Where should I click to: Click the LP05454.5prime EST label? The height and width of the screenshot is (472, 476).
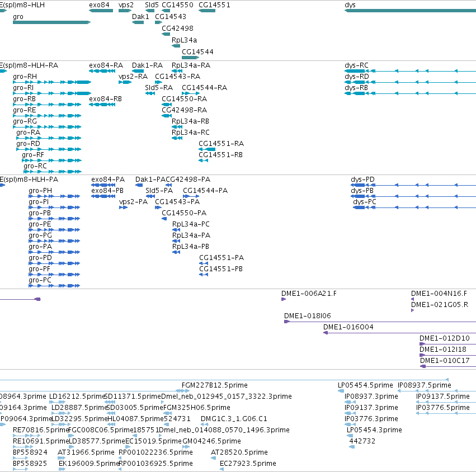(365, 385)
